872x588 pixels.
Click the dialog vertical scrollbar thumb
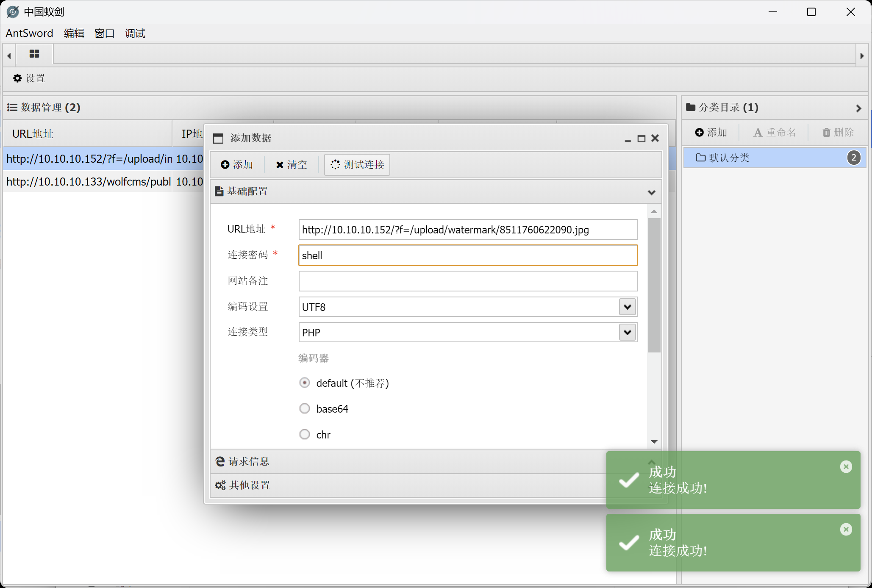(x=654, y=285)
